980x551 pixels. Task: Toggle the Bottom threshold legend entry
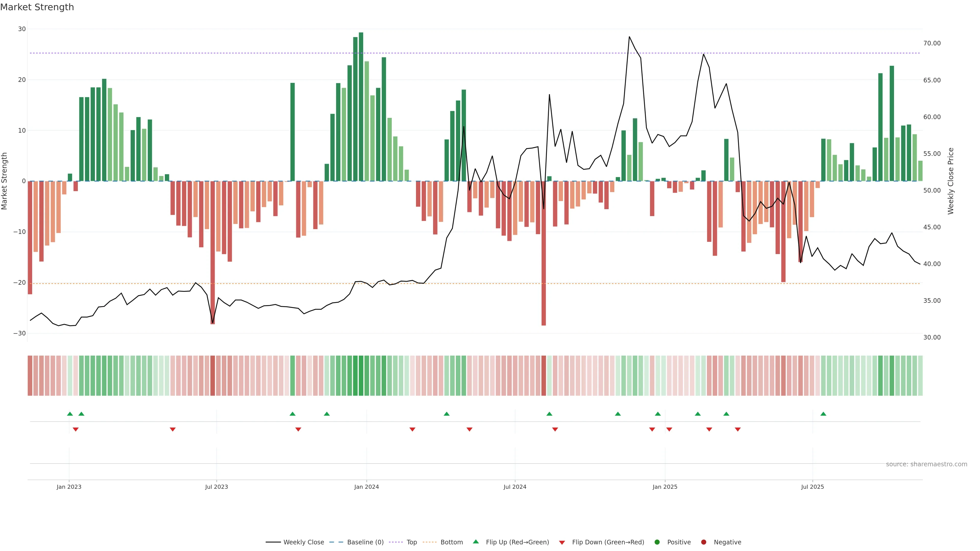[451, 542]
